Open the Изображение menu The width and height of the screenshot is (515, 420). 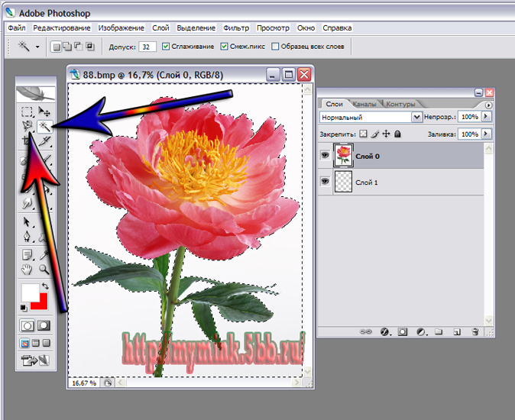coord(121,28)
